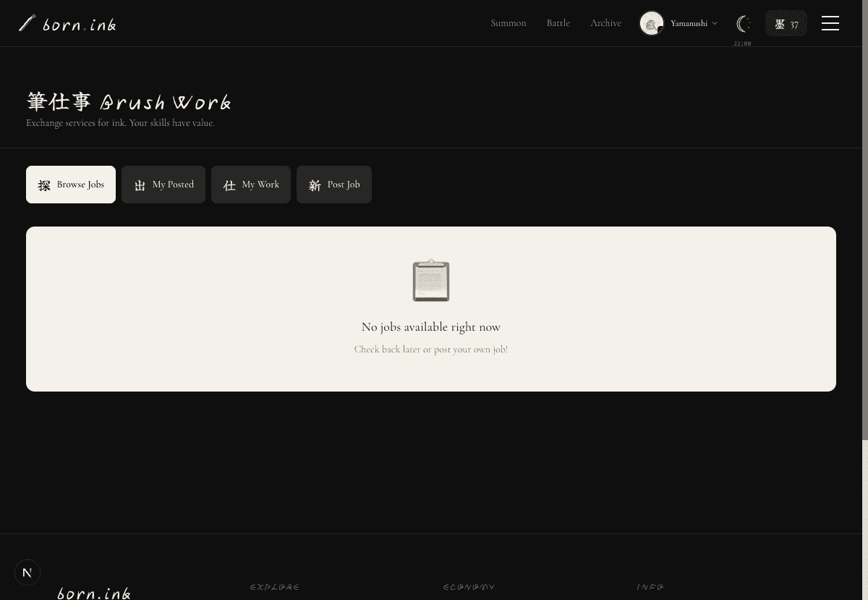Viewport: 868px width, 600px height.
Task: Open the Next.js dev tools N badge
Action: point(27,572)
